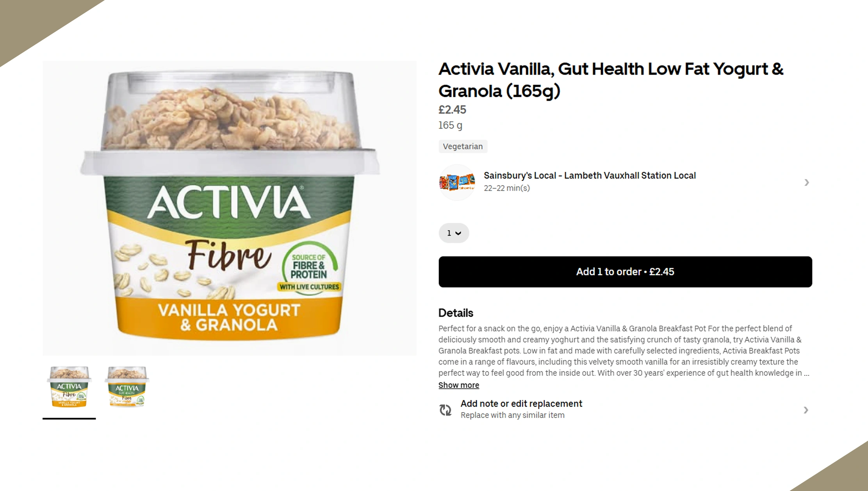Select second Activia Gut Health thumbnail
This screenshot has width=868, height=491.
click(127, 387)
